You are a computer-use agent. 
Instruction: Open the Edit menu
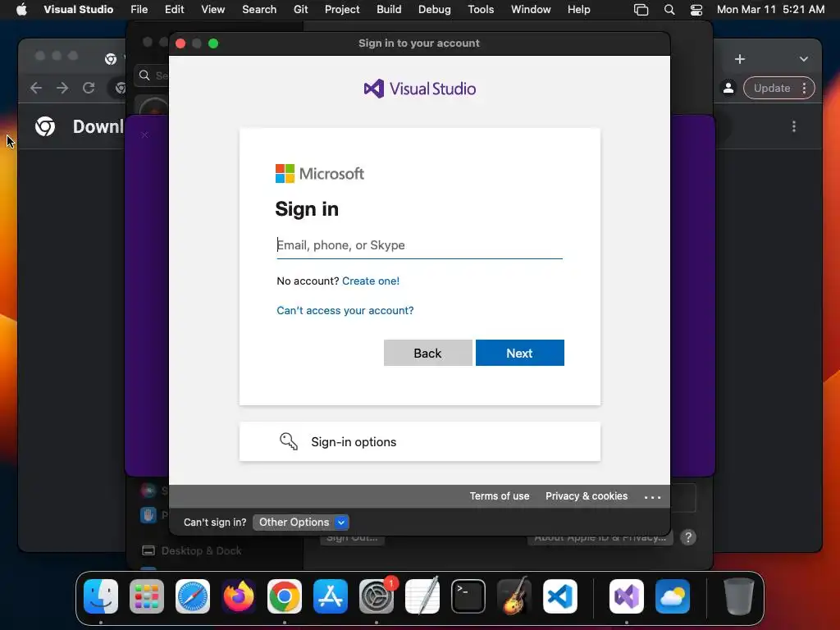(x=174, y=9)
